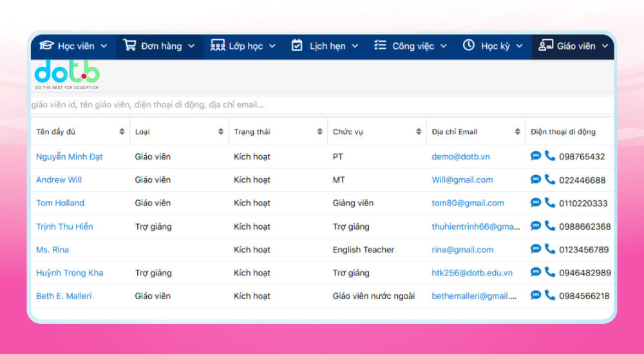644x354 pixels.
Task: Expand the Lịch hẹn dropdown arrow
Action: coord(355,46)
